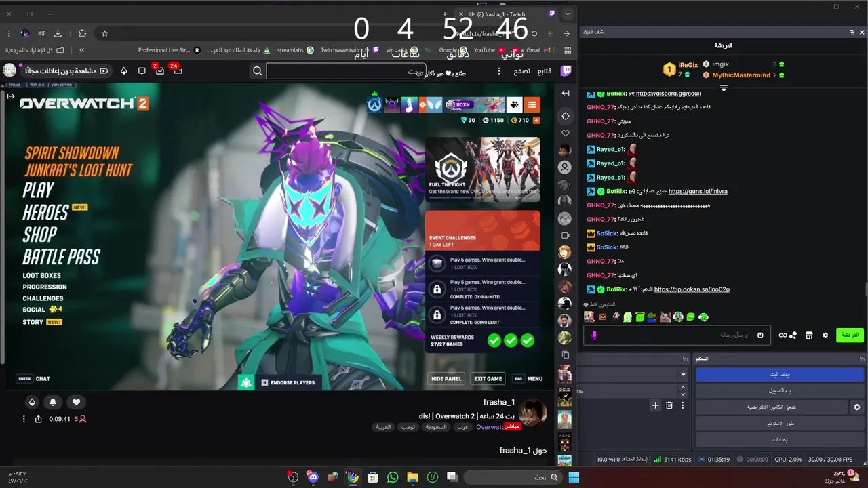Click Start Virtual Camera button in OBS
The height and width of the screenshot is (488, 868).
[x=772, y=407]
